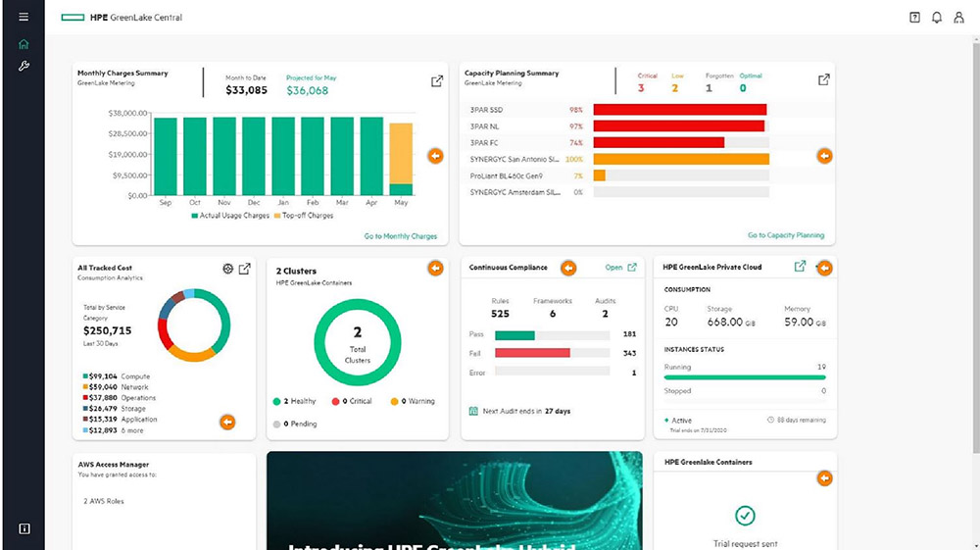Click the Forgotten 1 count
This screenshot has height=550, width=980.
coord(709,89)
